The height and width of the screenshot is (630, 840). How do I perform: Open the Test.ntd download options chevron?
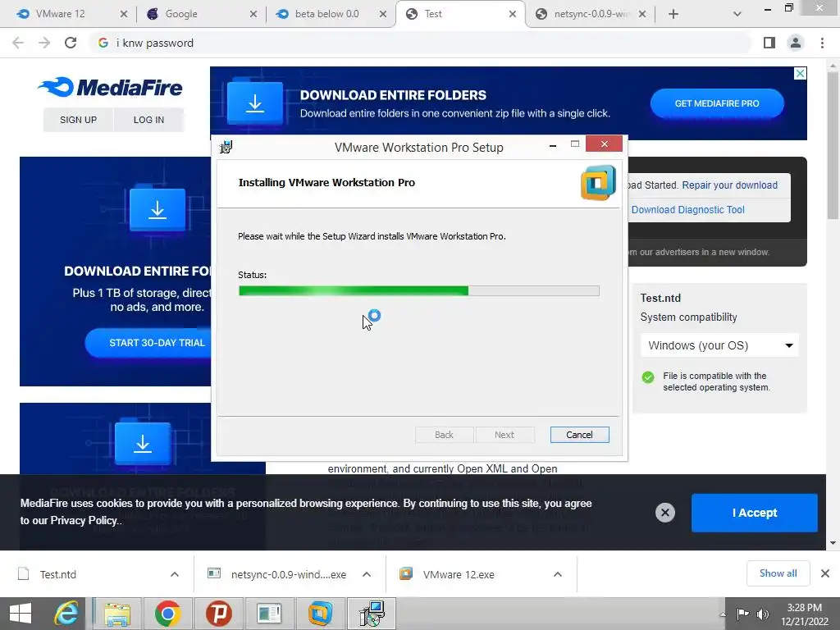[175, 574]
